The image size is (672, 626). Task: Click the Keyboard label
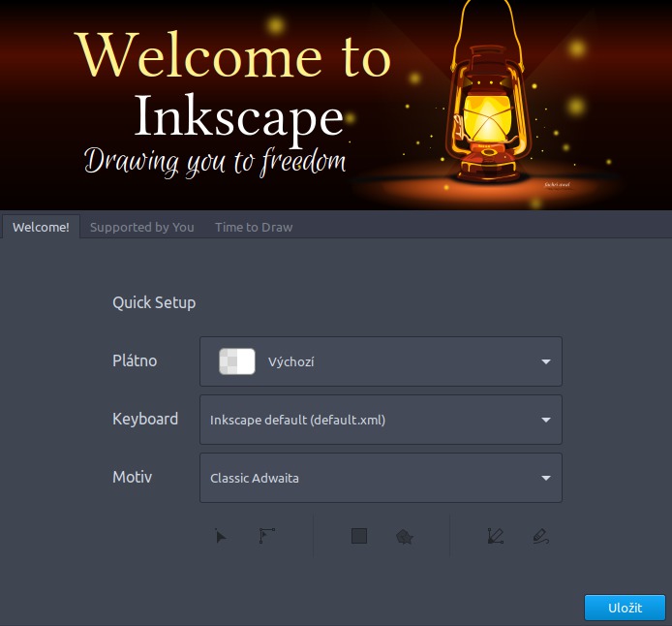pos(145,419)
